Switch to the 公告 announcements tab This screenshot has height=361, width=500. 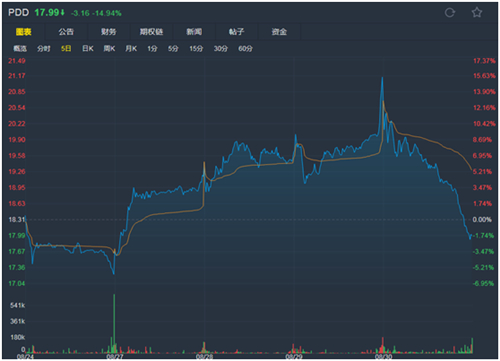66,32
